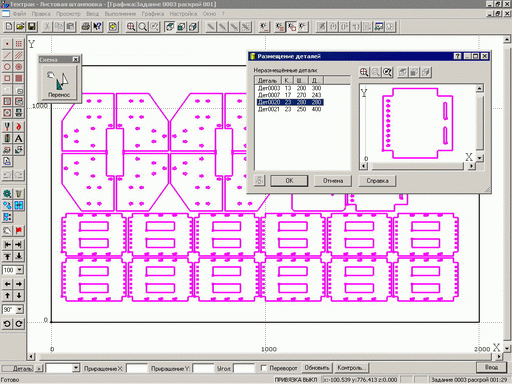
Task: Click the Контроль... button
Action: point(351,368)
